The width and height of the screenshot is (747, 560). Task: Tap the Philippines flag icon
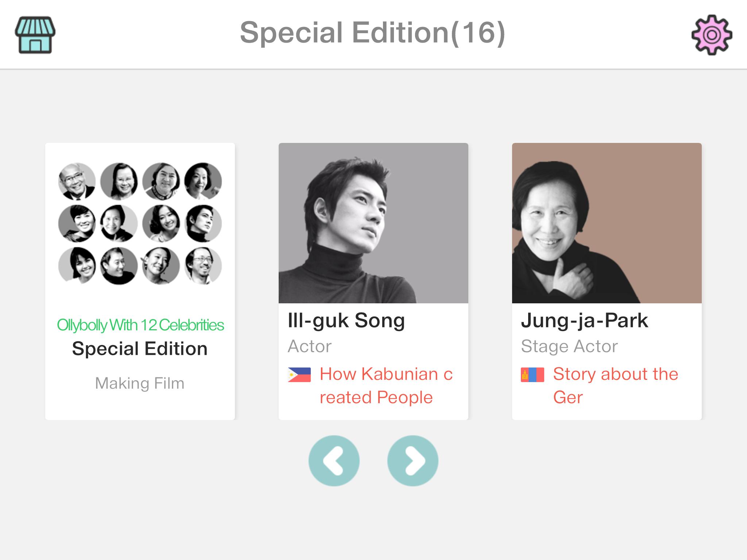coord(299,374)
